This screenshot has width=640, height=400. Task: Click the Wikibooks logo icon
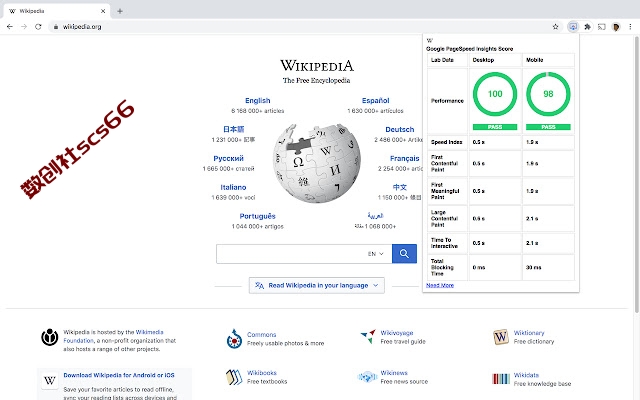(x=234, y=377)
